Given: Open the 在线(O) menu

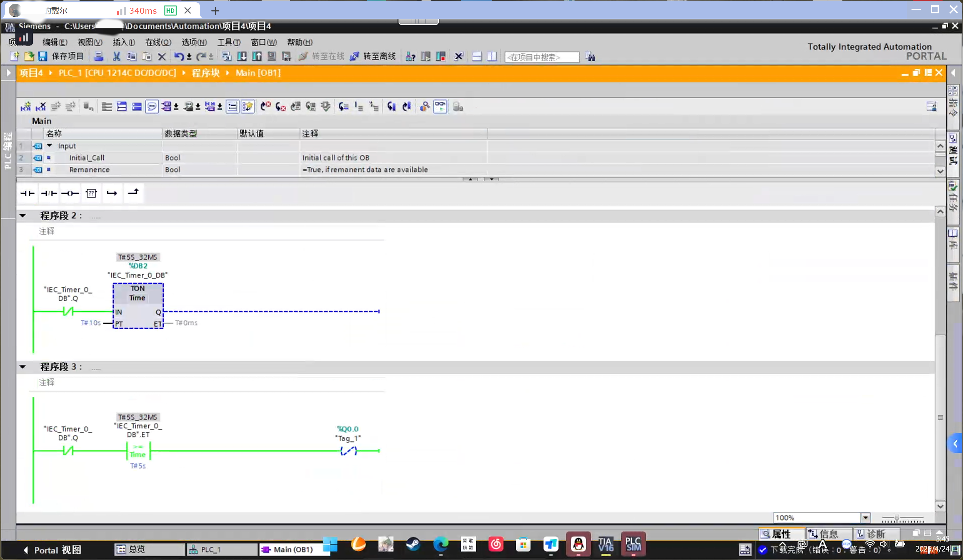Looking at the screenshot, I should (x=158, y=42).
